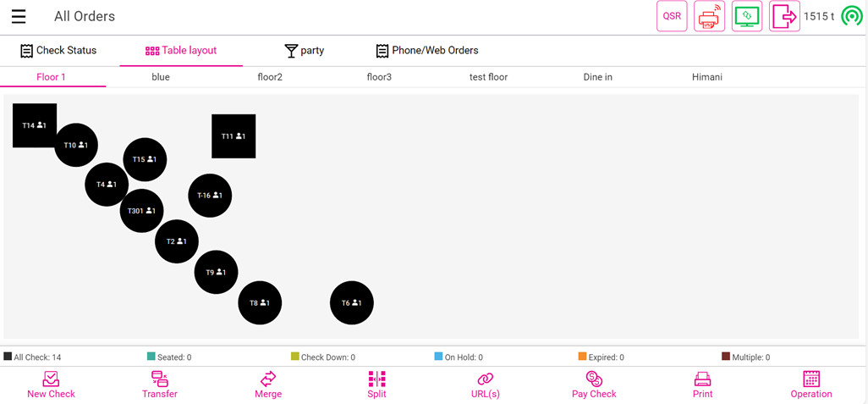Click the Merge button
868x404 pixels.
pyautogui.click(x=268, y=385)
